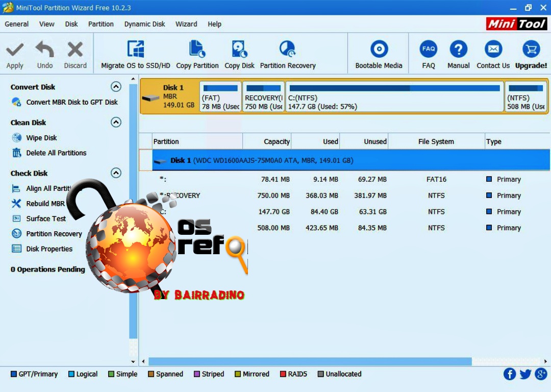This screenshot has width=551, height=392.
Task: Select the FAT 78 MB partition block
Action: (x=220, y=96)
